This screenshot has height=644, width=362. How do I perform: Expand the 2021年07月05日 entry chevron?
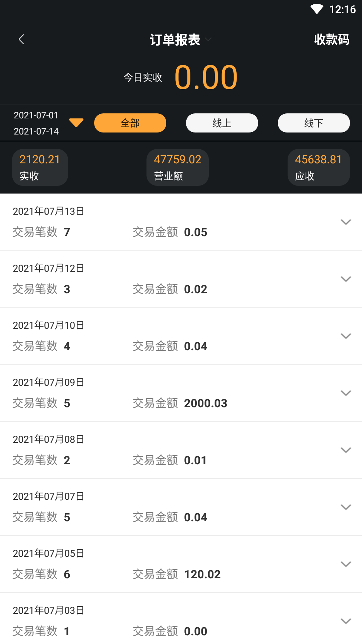pos(346,564)
